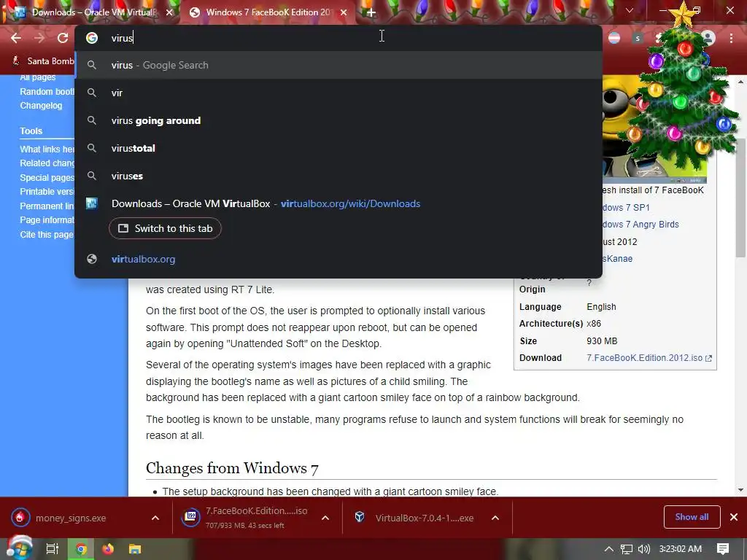Click the Reload page icon

(63, 38)
